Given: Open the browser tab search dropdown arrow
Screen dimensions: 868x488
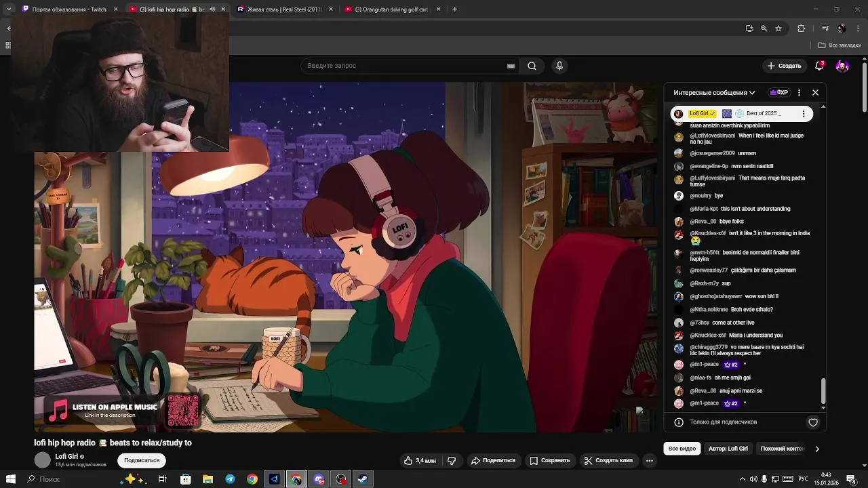Looking at the screenshot, I should tap(9, 9).
